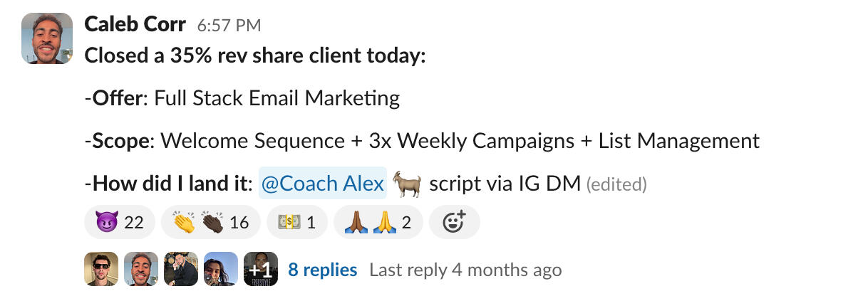Click the third thread replier avatar
The width and height of the screenshot is (868, 296).
[181, 270]
